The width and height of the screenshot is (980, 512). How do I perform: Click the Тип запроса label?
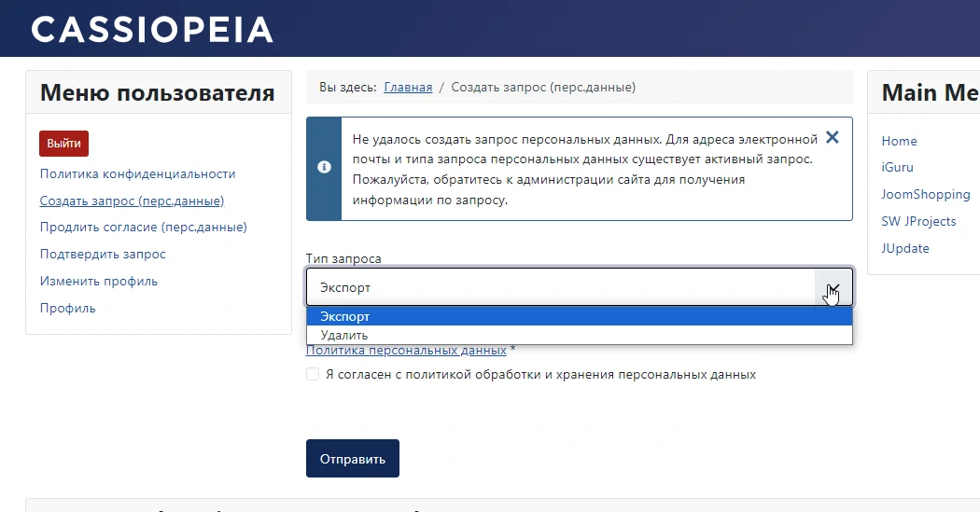(343, 258)
